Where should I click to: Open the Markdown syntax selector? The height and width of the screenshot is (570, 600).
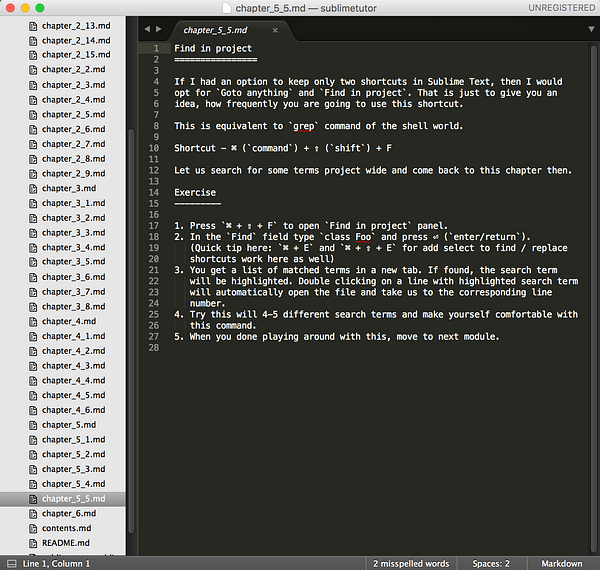tap(562, 564)
